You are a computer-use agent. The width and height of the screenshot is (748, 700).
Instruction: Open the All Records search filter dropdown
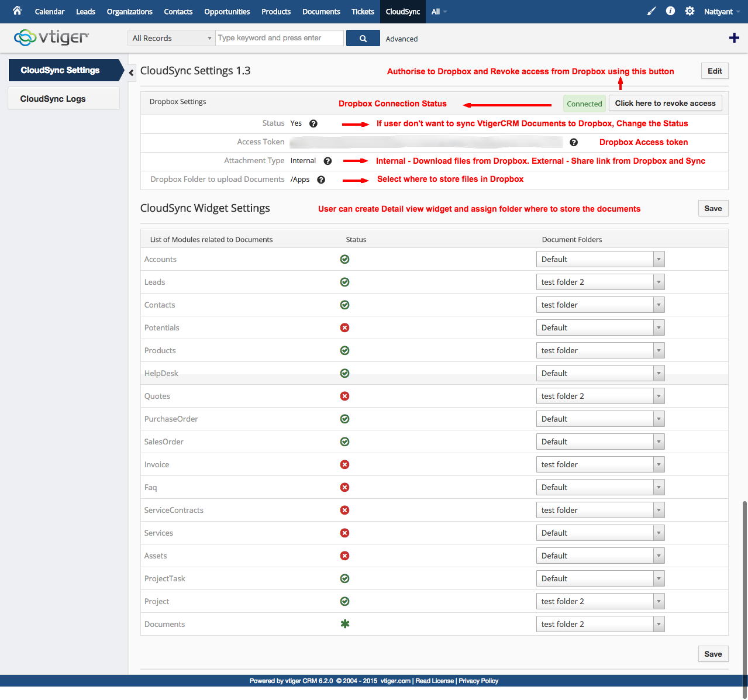click(171, 39)
